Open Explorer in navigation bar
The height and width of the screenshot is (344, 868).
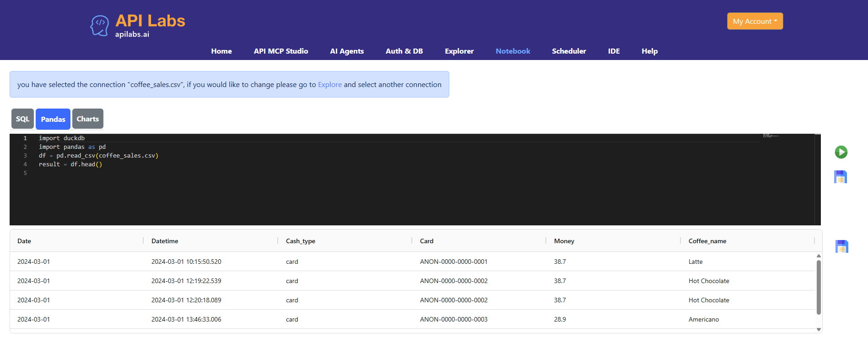pyautogui.click(x=459, y=51)
